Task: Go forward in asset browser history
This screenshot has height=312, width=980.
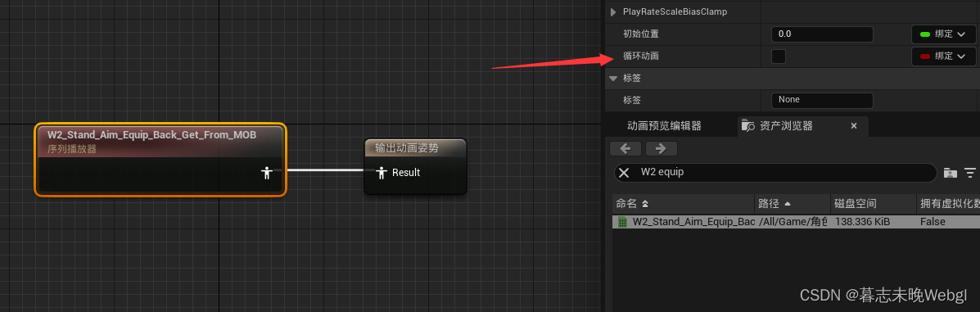Action: coord(662,149)
